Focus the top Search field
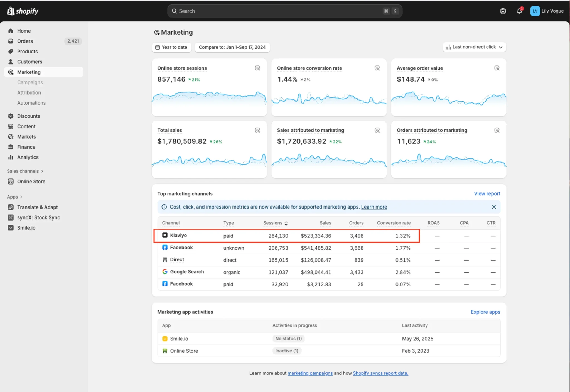This screenshot has height=392, width=570. [x=278, y=11]
